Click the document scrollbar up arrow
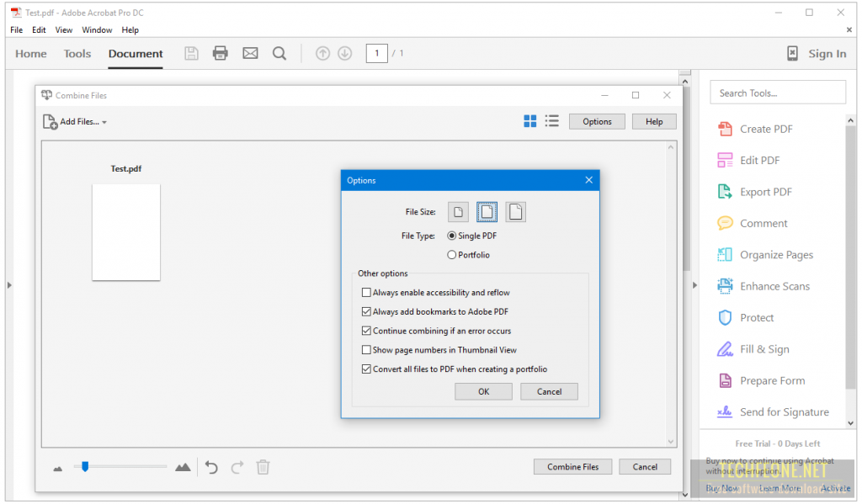Screen dimensions: 862x504 click(685, 82)
